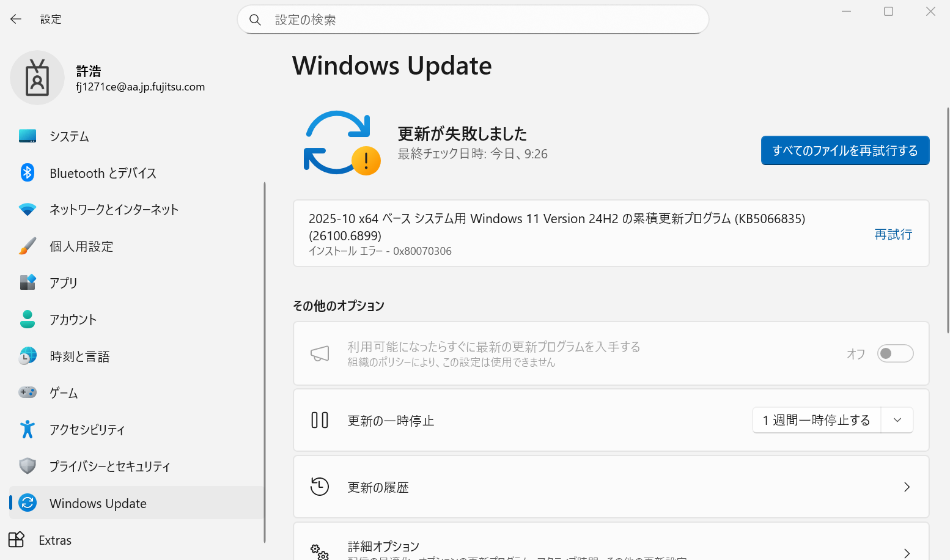Click the 設定の検索 search field
The image size is (950, 560).
pos(473,20)
